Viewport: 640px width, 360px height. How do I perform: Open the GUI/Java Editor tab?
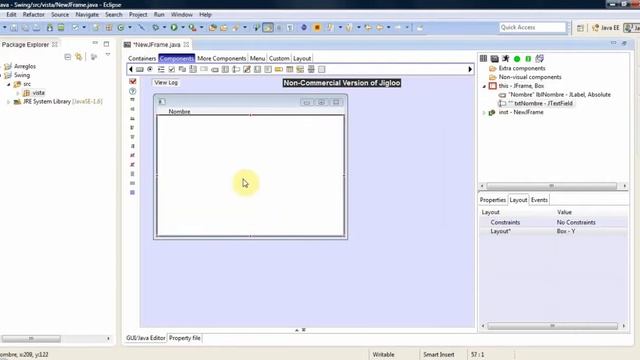pyautogui.click(x=146, y=338)
